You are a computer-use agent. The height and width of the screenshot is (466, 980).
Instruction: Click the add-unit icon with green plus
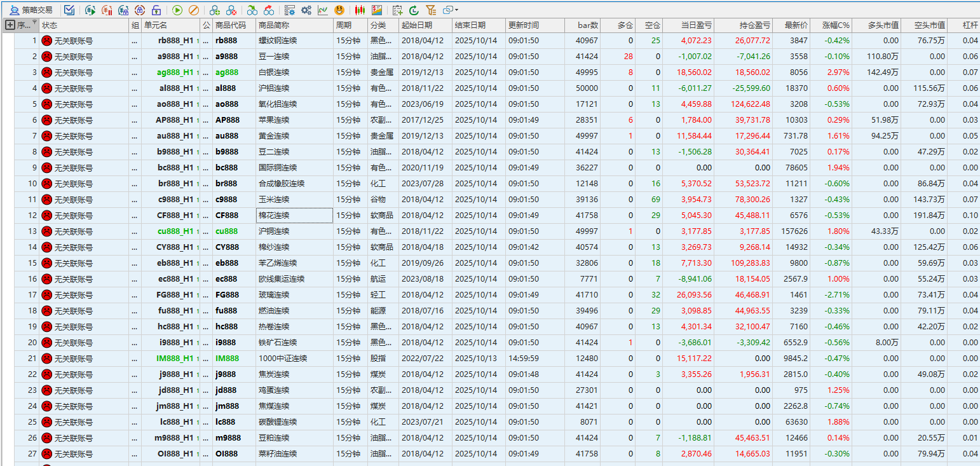215,10
